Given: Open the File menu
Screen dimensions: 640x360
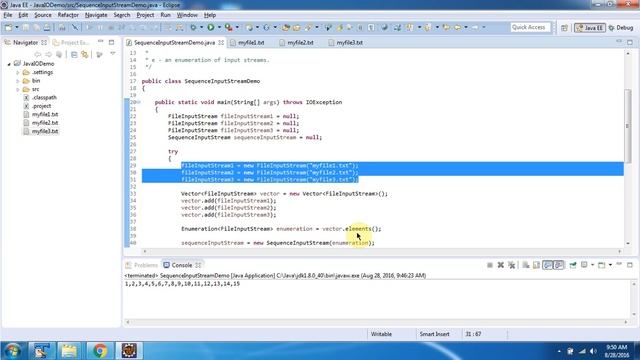Looking at the screenshot, I should (8, 15).
